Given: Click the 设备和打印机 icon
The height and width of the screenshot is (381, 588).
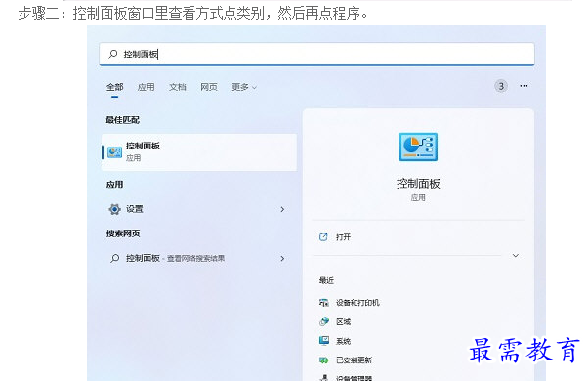Looking at the screenshot, I should pyautogui.click(x=323, y=302).
